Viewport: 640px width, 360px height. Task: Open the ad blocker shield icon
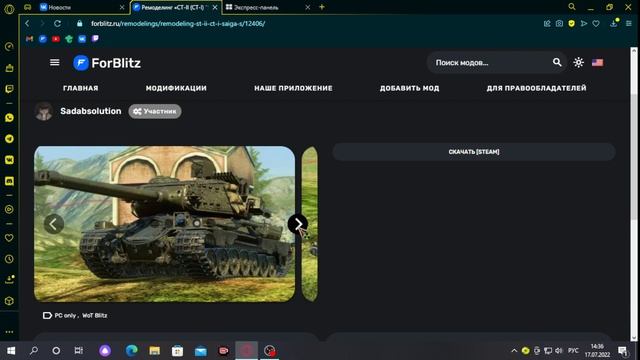(571, 24)
